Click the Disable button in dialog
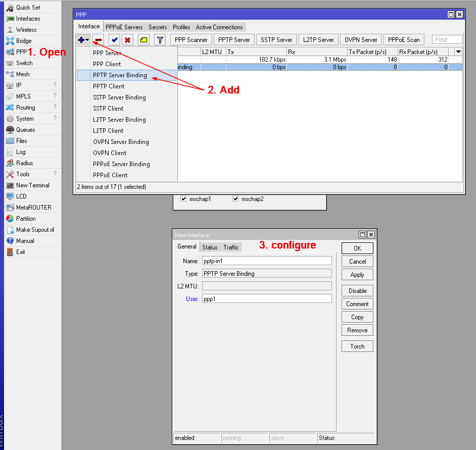This screenshot has height=450, width=476. 357,291
